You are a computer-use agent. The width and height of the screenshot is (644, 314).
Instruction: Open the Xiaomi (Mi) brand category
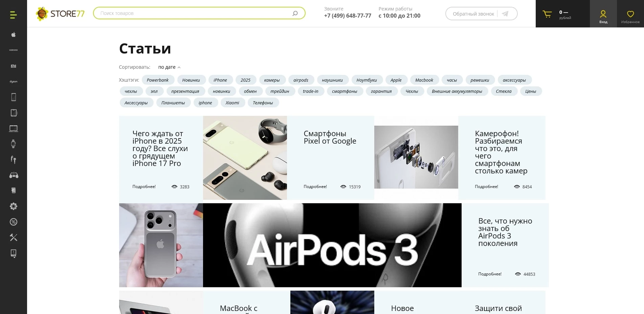(13, 66)
